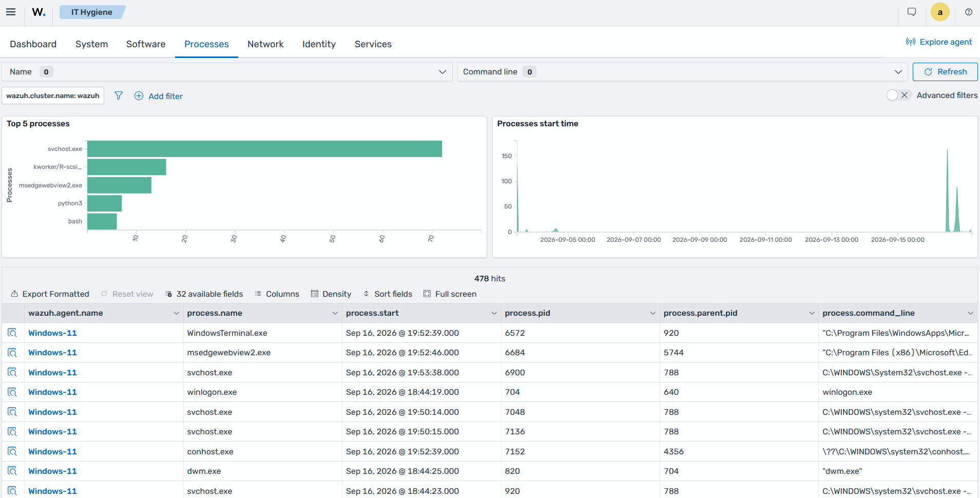Open process.start column menu
The image size is (980, 498).
pyautogui.click(x=494, y=313)
